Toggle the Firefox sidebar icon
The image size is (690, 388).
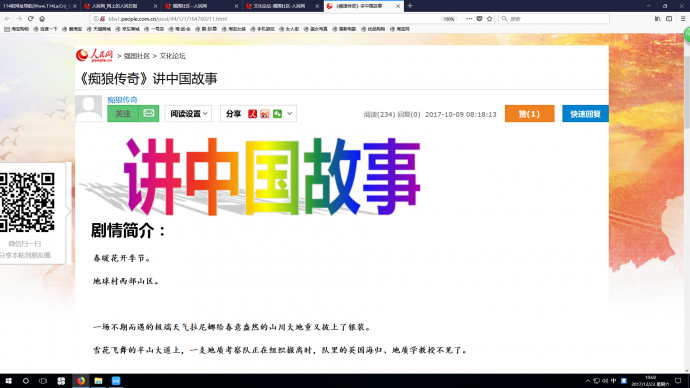669,18
